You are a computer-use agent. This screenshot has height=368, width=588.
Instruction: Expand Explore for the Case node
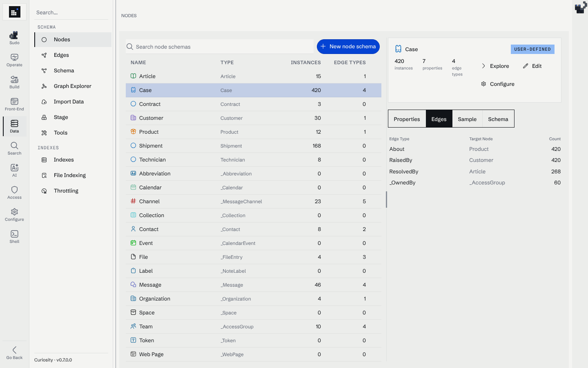(x=495, y=66)
